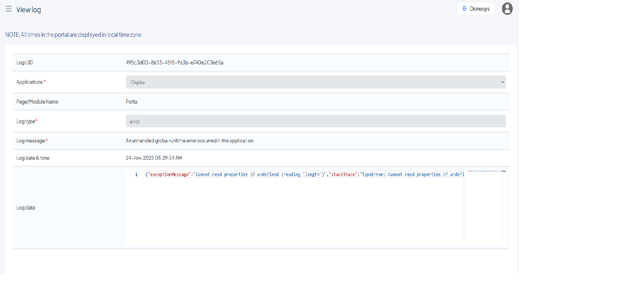Click the user profile avatar icon

coord(507,9)
